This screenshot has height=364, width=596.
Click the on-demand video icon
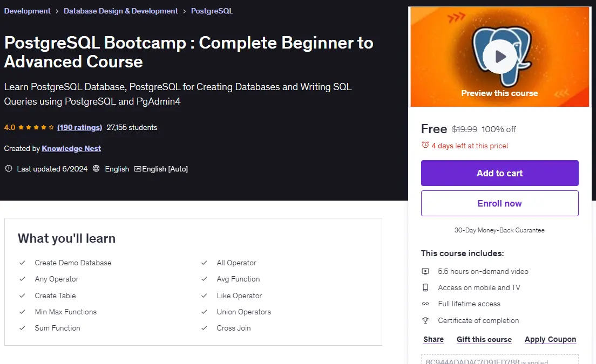(425, 271)
